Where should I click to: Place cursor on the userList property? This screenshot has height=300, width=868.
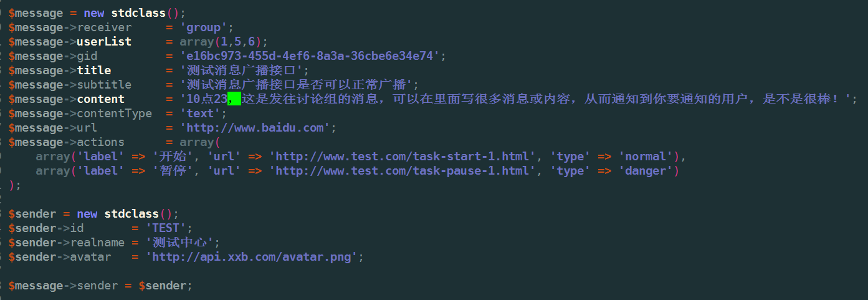[x=104, y=42]
